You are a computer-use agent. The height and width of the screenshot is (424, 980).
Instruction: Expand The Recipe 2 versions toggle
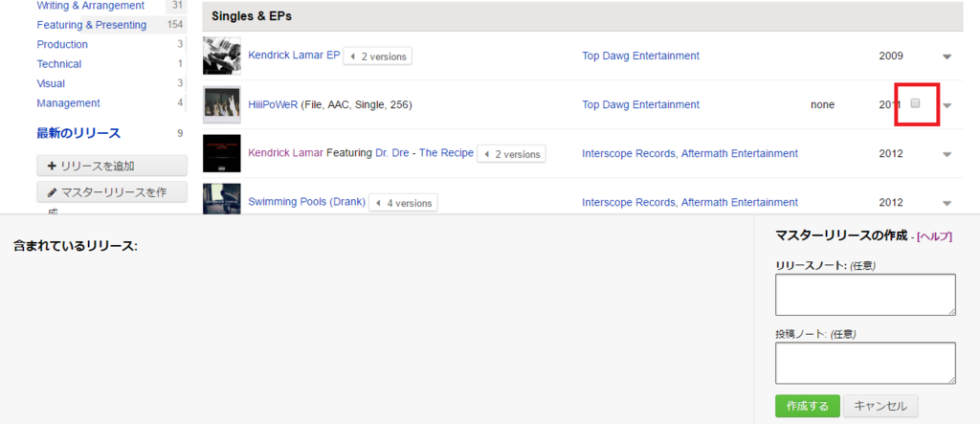click(x=511, y=154)
